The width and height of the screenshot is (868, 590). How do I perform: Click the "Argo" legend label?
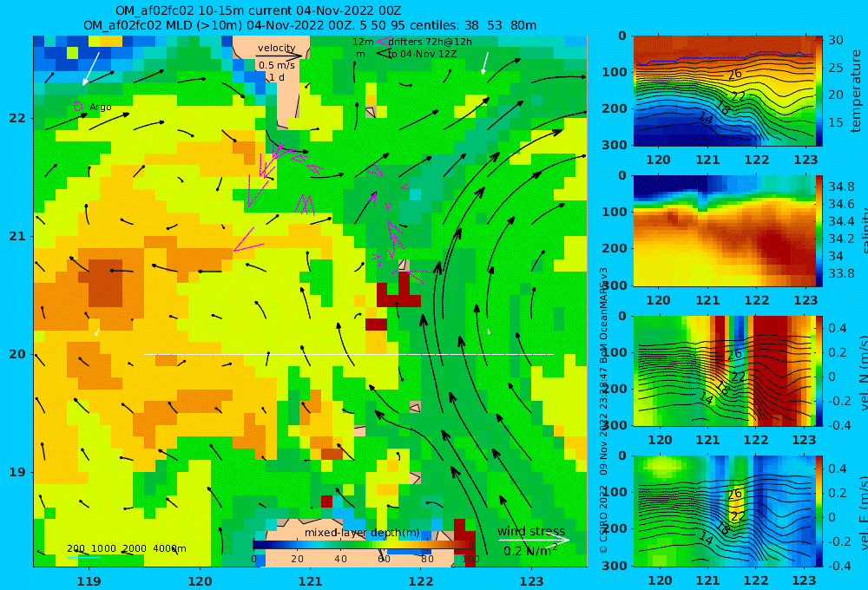pyautogui.click(x=100, y=107)
